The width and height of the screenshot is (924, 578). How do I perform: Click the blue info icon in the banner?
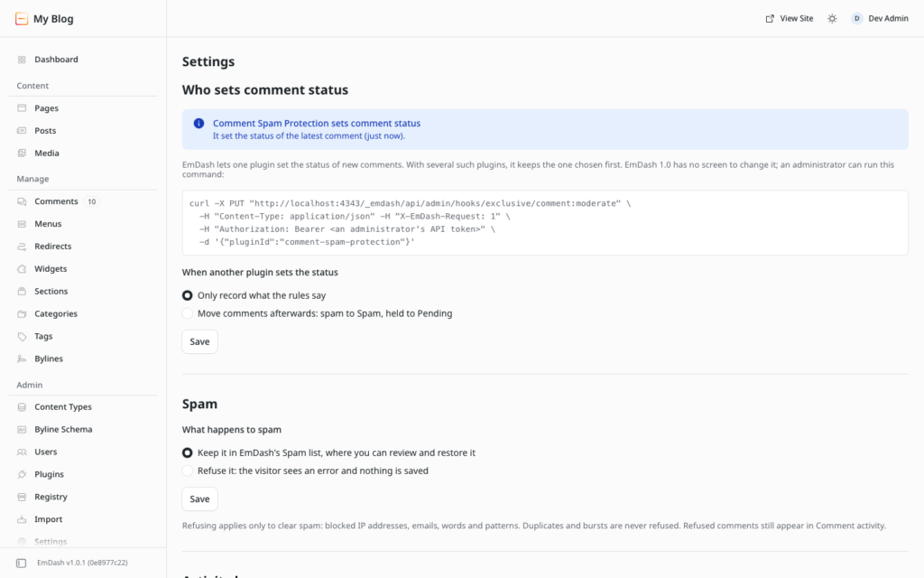pos(199,123)
